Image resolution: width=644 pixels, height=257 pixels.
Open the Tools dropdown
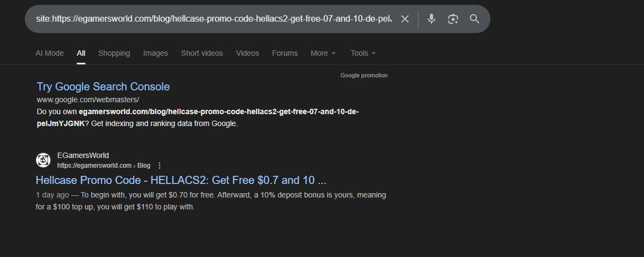pyautogui.click(x=363, y=53)
